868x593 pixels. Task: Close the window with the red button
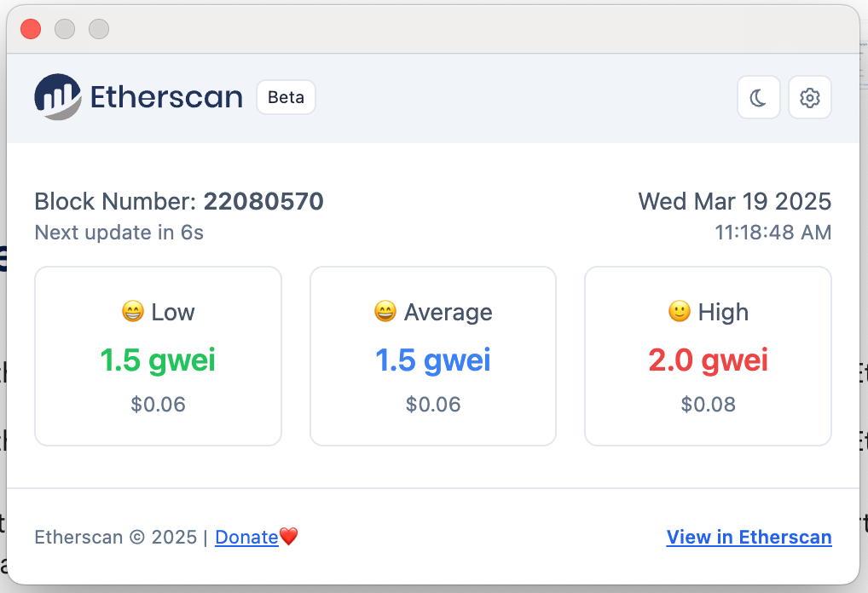coord(31,29)
